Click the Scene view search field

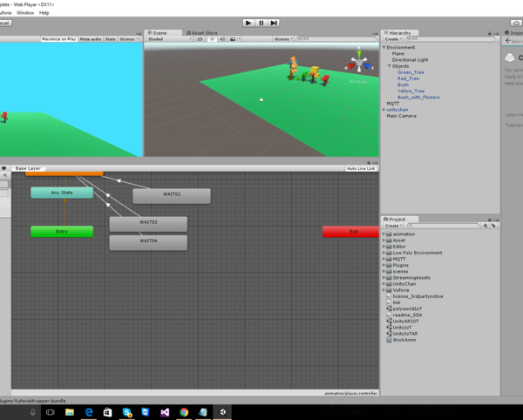pos(336,39)
